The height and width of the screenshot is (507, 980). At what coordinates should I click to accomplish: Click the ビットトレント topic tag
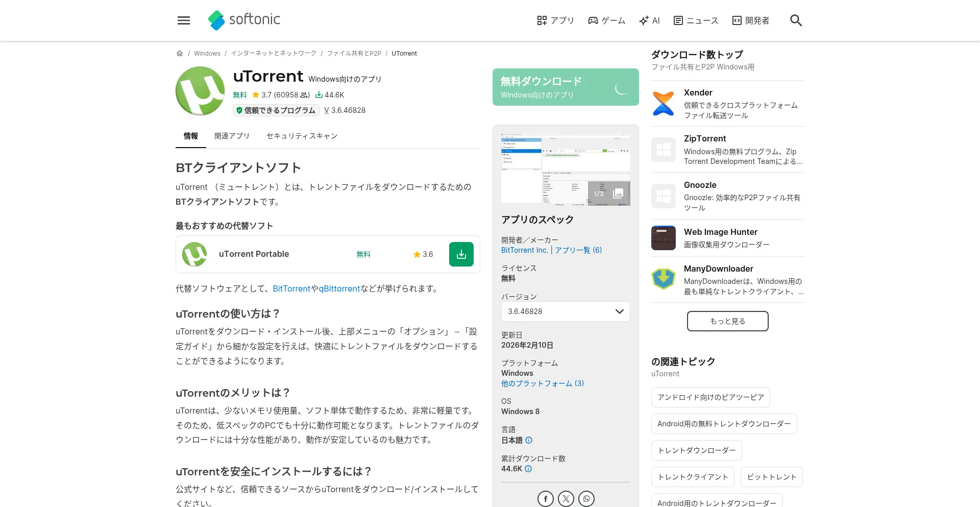coord(772,477)
